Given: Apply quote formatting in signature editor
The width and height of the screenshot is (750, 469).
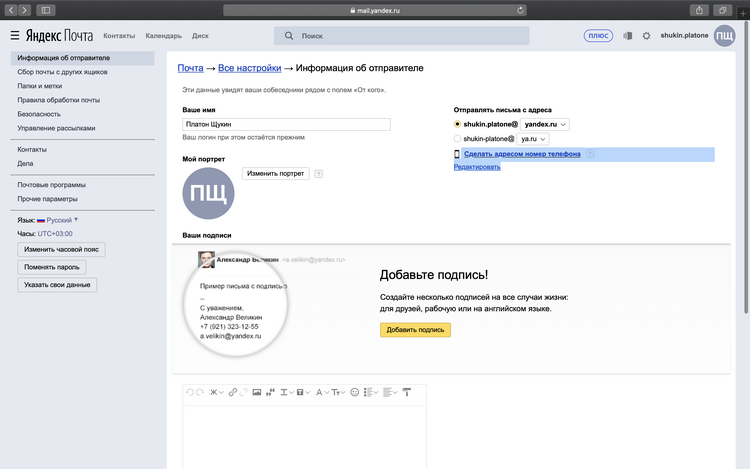Looking at the screenshot, I should click(x=270, y=393).
